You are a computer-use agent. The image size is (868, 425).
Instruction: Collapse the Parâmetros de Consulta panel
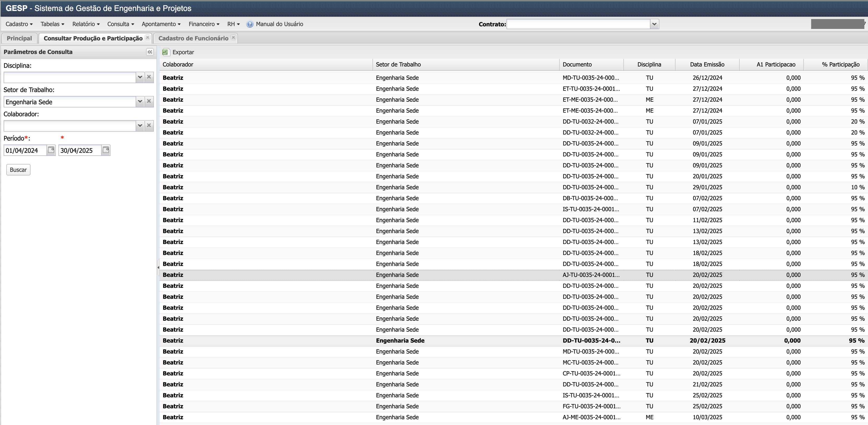pyautogui.click(x=150, y=52)
